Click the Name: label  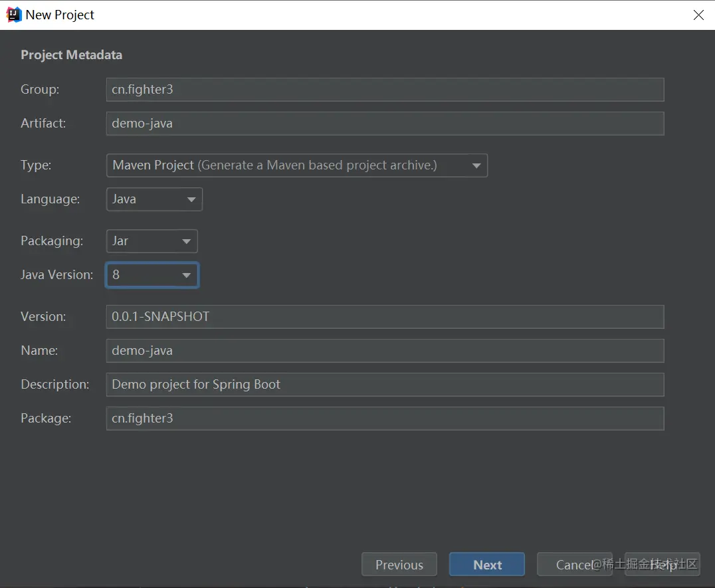[39, 351]
